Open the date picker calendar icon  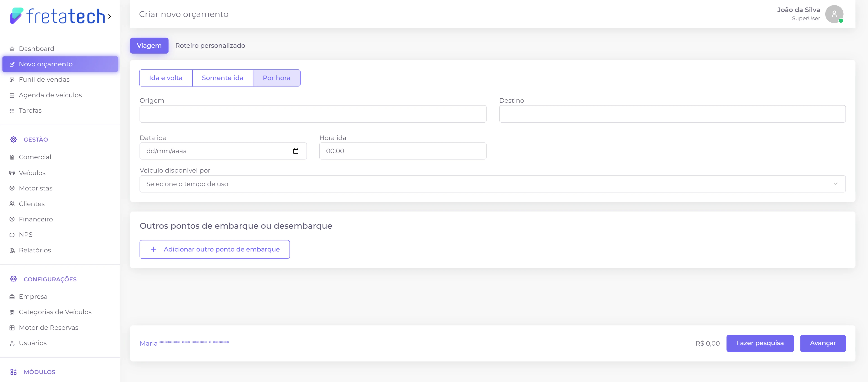pyautogui.click(x=295, y=151)
